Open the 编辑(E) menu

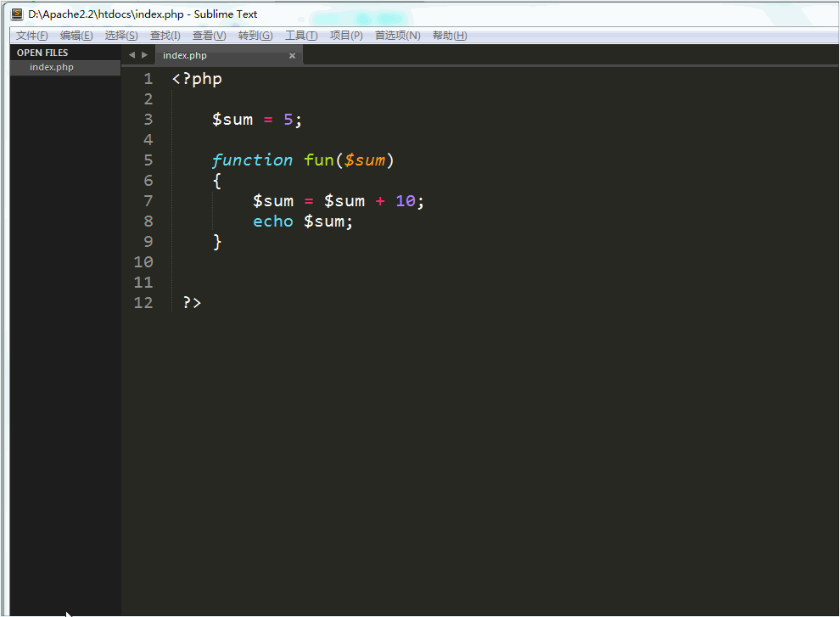click(76, 36)
